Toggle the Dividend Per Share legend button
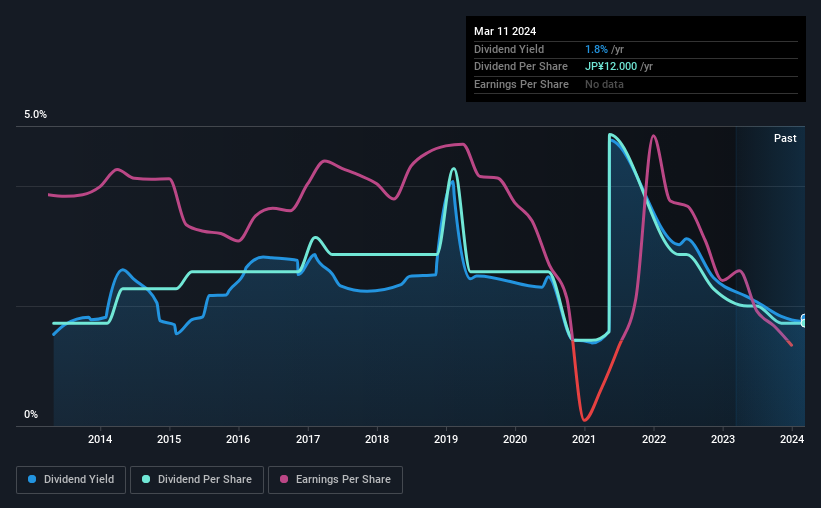 pos(197,480)
